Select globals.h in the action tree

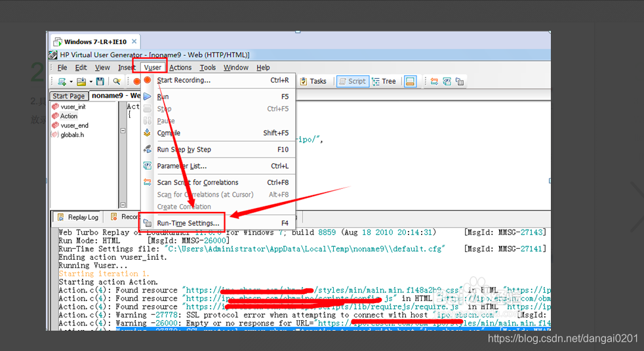[72, 134]
